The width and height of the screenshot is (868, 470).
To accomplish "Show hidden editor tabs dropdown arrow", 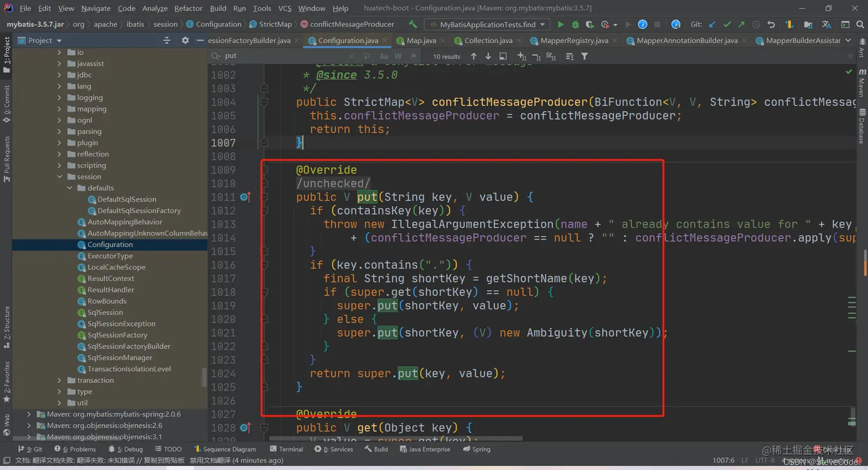I will 848,40.
